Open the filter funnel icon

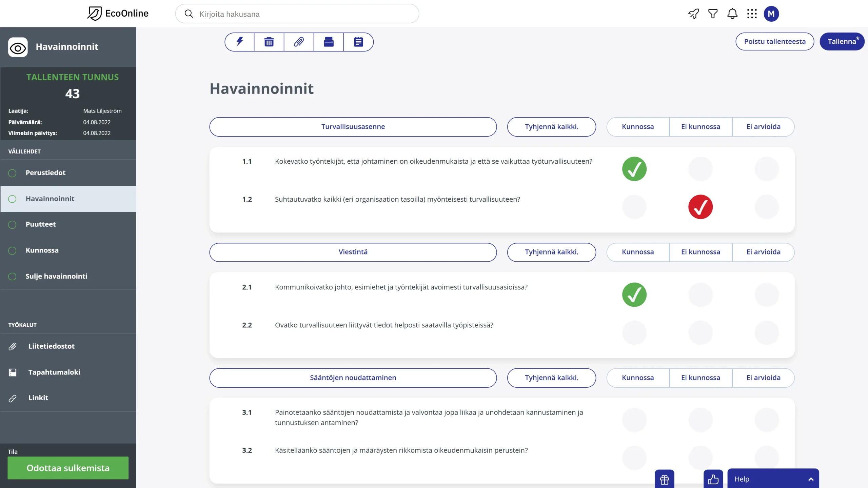pyautogui.click(x=713, y=14)
